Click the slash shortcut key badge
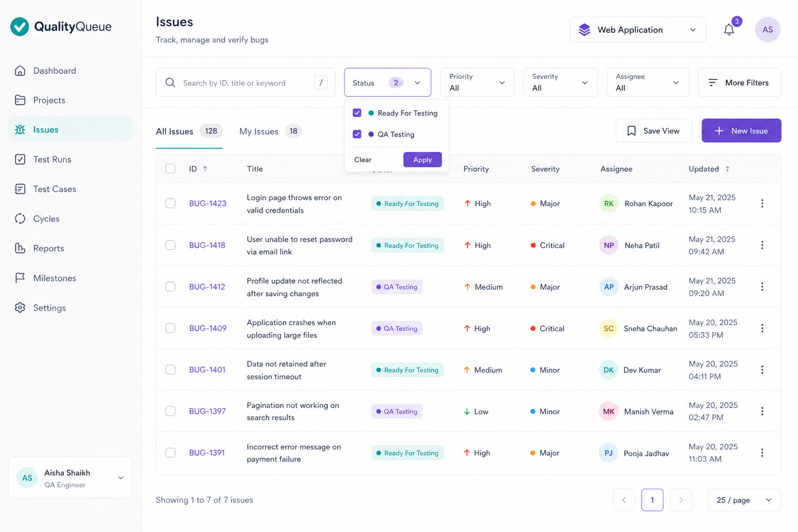The width and height of the screenshot is (798, 532). pos(321,82)
